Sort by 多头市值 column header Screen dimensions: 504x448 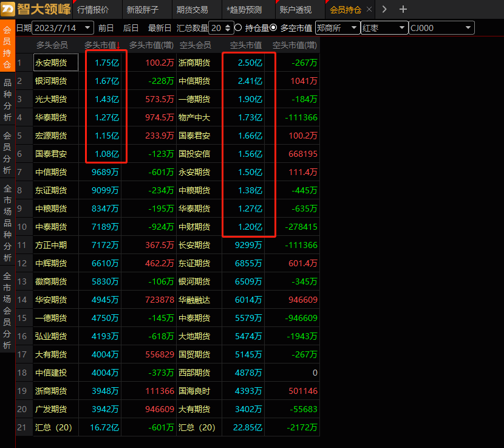[101, 45]
